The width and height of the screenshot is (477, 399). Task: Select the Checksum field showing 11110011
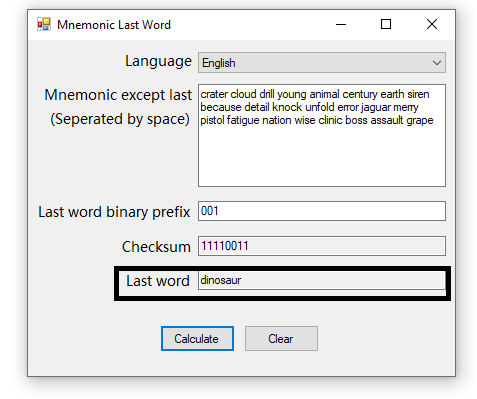[x=322, y=246]
